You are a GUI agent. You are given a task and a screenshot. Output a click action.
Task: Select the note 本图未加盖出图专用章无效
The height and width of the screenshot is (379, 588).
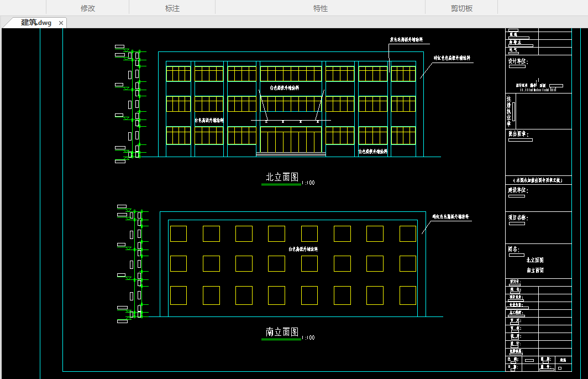(537, 180)
